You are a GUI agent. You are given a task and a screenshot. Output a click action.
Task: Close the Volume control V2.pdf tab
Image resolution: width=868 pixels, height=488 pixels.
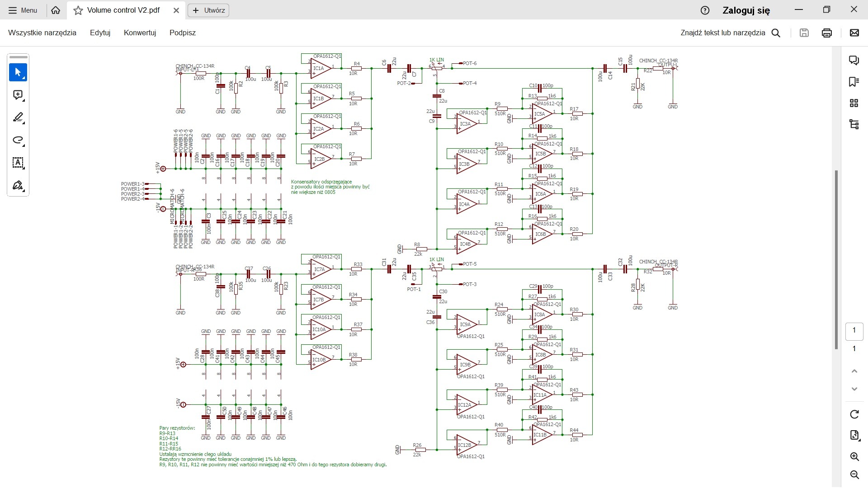pyautogui.click(x=176, y=10)
